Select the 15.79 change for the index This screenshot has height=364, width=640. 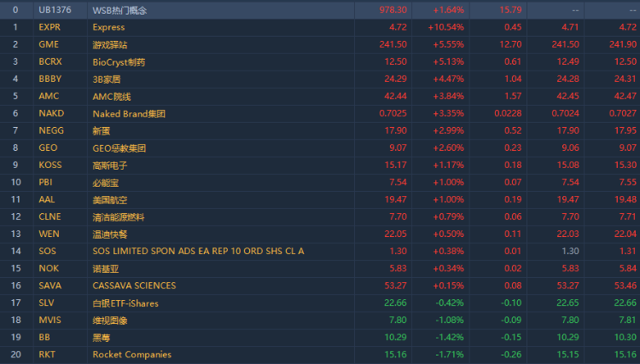(510, 9)
